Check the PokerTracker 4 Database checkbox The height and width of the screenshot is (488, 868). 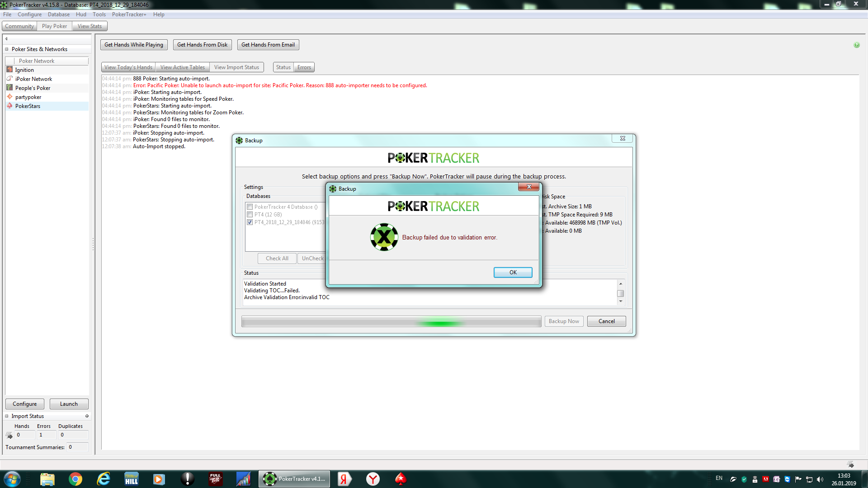(x=250, y=207)
